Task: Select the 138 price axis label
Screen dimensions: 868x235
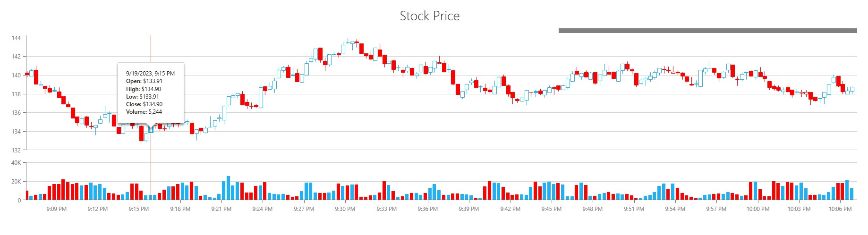Action: click(x=16, y=94)
